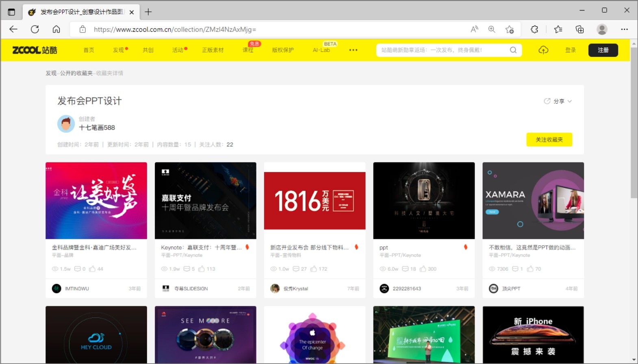Image resolution: width=638 pixels, height=364 pixels.
Task: Click the browser back arrow
Action: [13, 29]
